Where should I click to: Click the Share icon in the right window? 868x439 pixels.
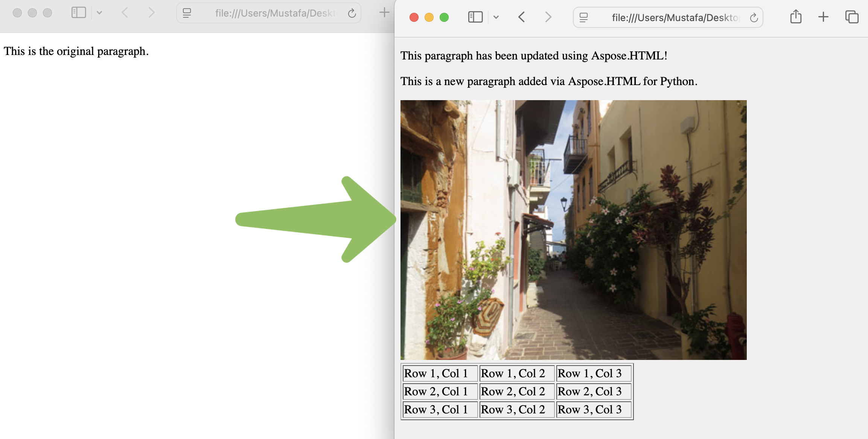click(x=795, y=17)
